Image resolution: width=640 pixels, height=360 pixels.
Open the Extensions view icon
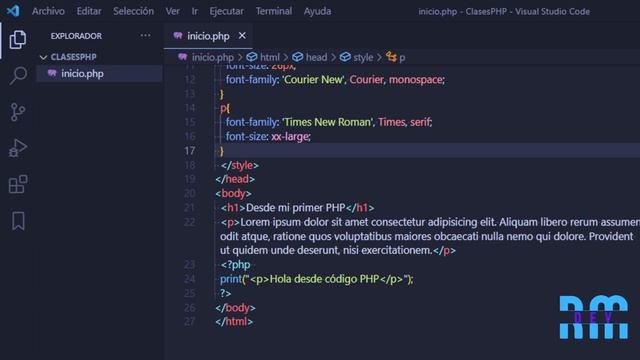point(18,184)
